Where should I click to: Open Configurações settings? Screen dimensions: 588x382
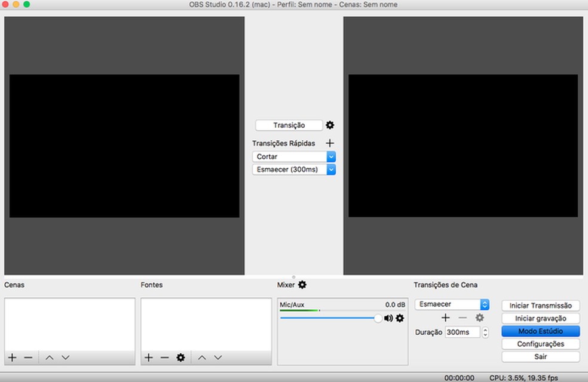[x=540, y=344]
